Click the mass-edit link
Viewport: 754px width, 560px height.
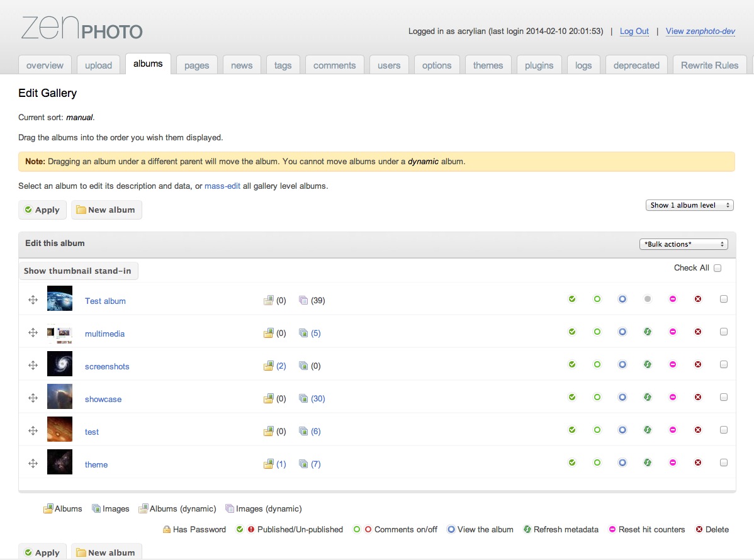(x=222, y=186)
